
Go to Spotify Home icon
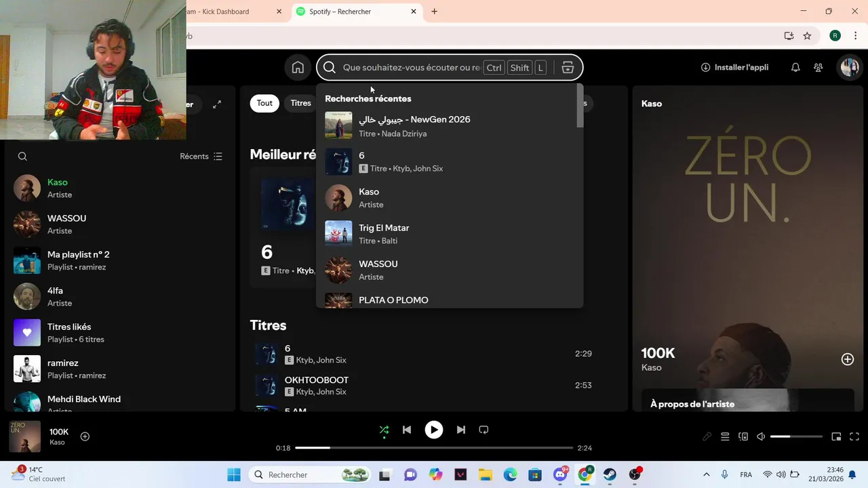298,67
